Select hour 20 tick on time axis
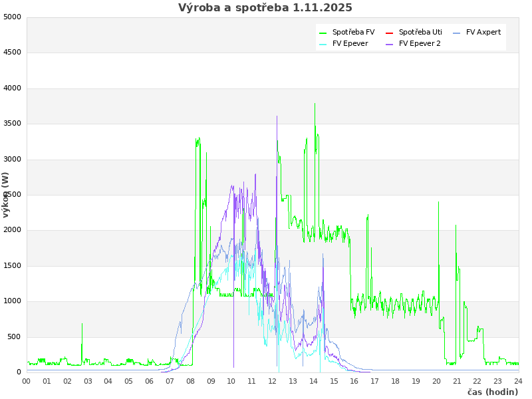The width and height of the screenshot is (532, 399). [436, 381]
